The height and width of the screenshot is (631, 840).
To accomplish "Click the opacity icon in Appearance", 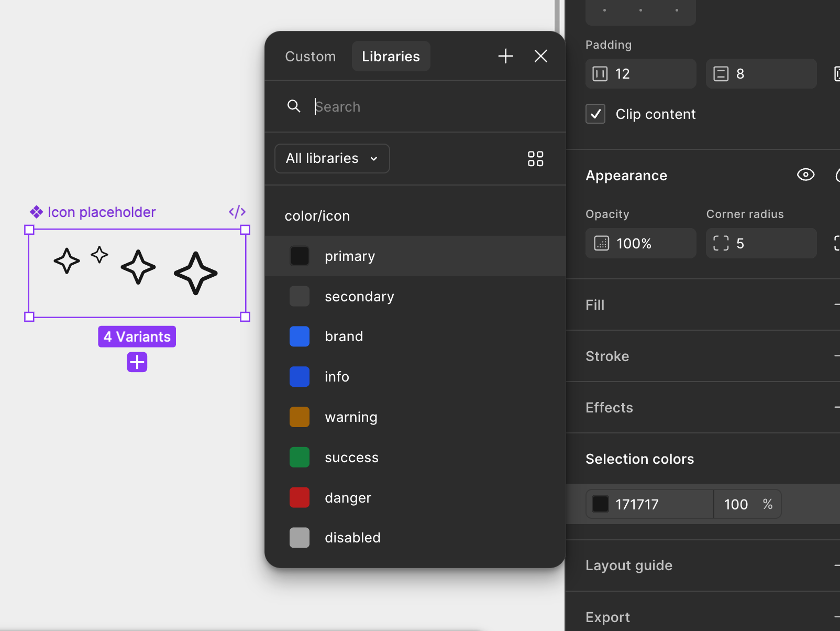I will tap(602, 243).
